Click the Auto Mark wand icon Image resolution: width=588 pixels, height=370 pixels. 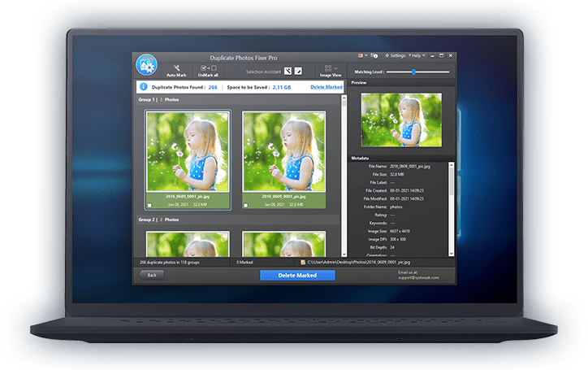point(175,67)
